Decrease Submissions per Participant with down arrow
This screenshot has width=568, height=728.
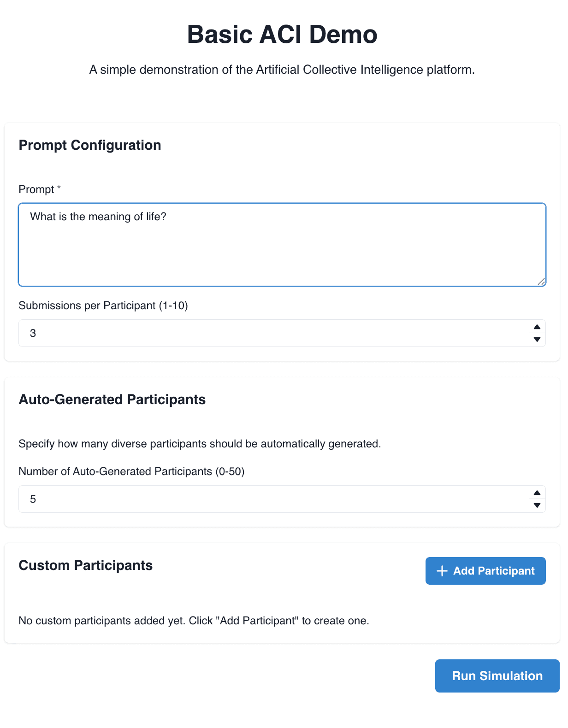537,340
